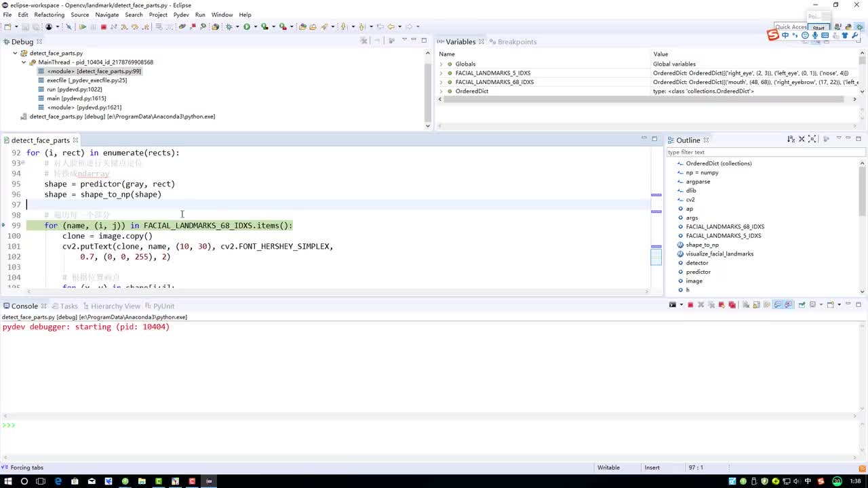Close the detect_face_parts editor tab
868x488 pixels.
75,140
